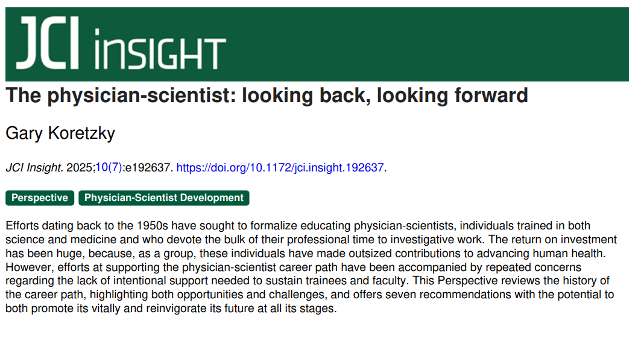Click the word "However" in the abstract
644x361 pixels.
click(25, 267)
